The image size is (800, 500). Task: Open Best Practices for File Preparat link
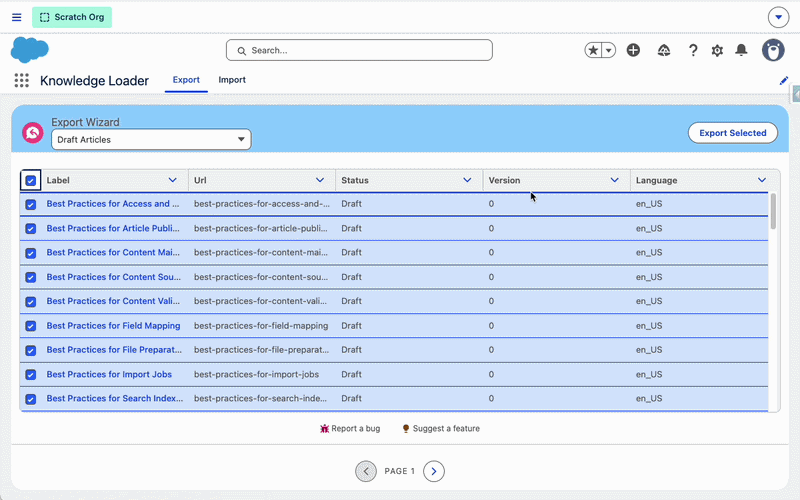click(114, 349)
